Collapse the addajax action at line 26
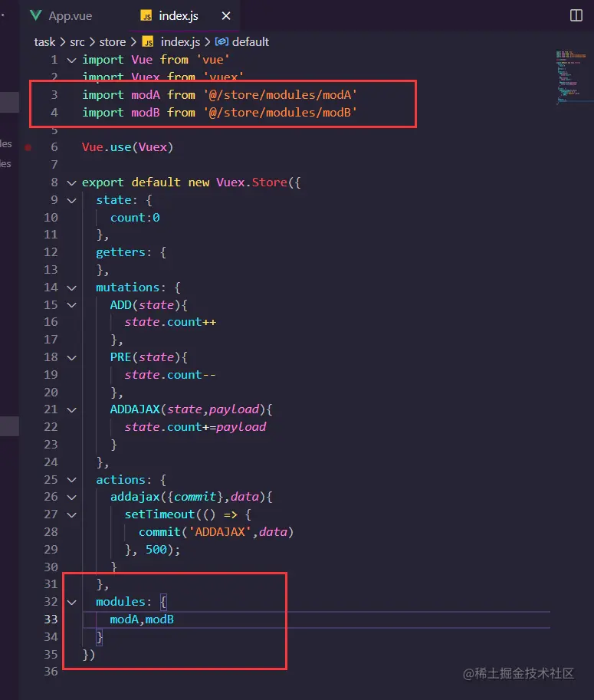 click(x=72, y=498)
